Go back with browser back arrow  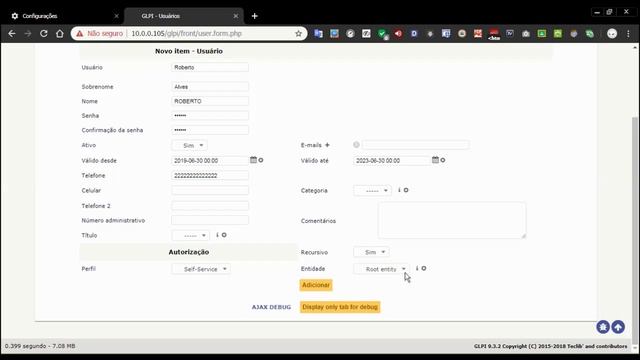pyautogui.click(x=12, y=33)
